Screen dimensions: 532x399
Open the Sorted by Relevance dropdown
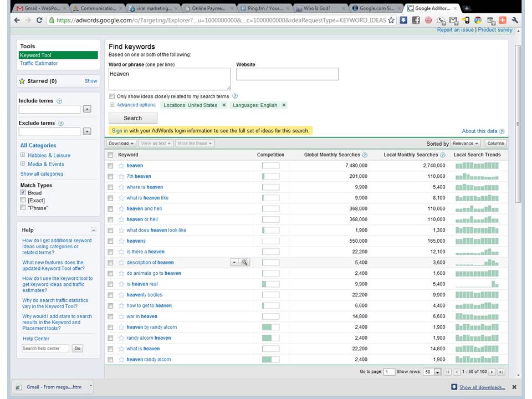[465, 144]
